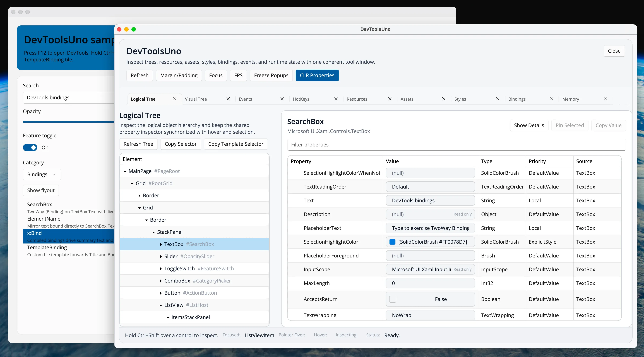This screenshot has height=357, width=644.
Task: Expand the ToggleSwitch #FeatureSwitch node
Action: (x=161, y=269)
